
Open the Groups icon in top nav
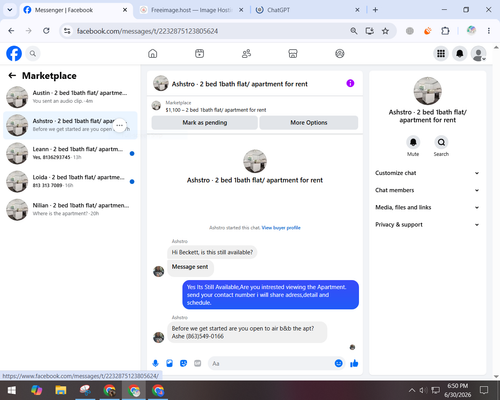point(340,53)
